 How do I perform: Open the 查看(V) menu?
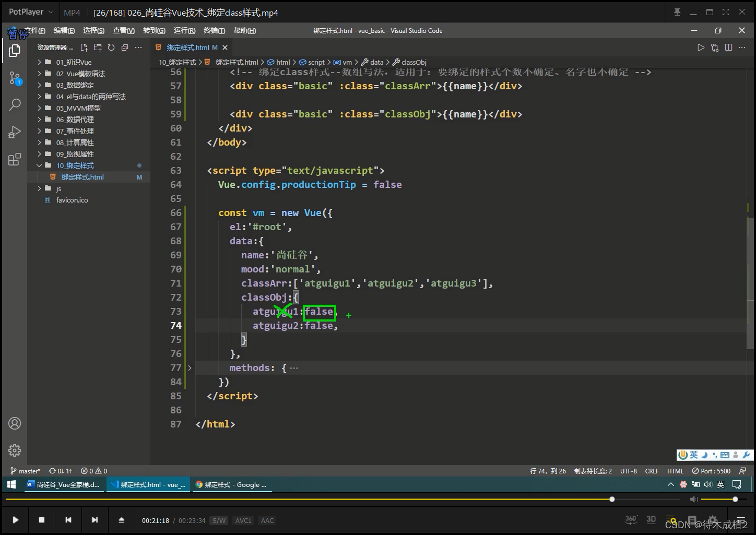pos(124,31)
